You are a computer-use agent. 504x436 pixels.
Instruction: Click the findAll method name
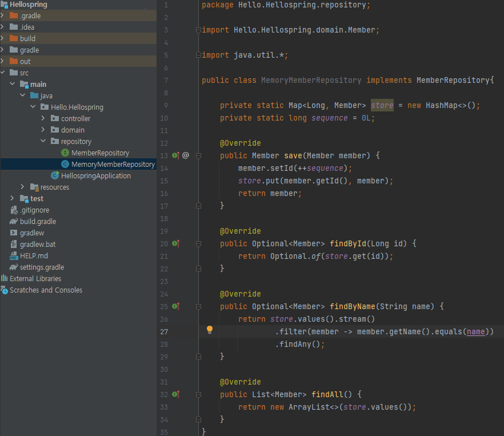[327, 394]
